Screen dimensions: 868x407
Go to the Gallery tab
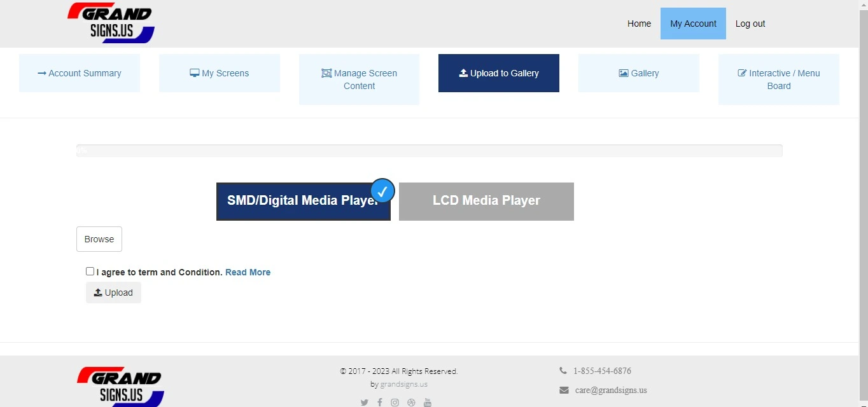pos(638,73)
